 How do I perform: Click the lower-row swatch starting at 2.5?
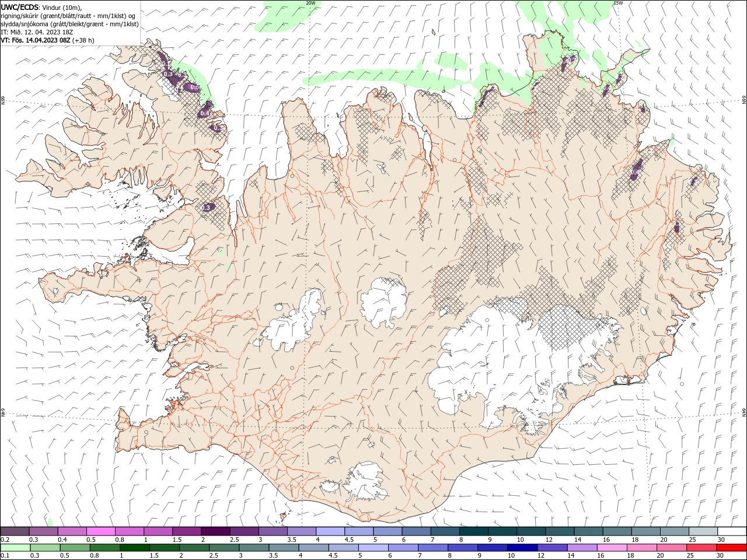click(x=224, y=548)
